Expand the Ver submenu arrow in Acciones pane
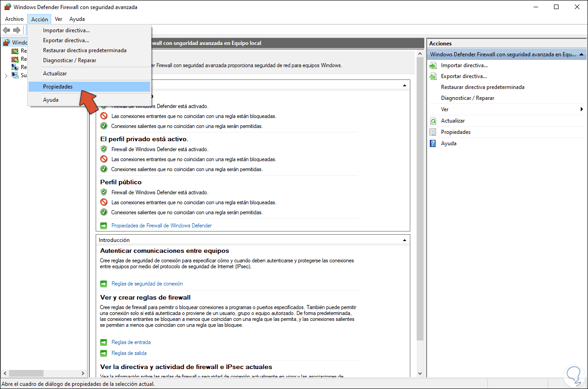This screenshot has height=389, width=588. [582, 109]
